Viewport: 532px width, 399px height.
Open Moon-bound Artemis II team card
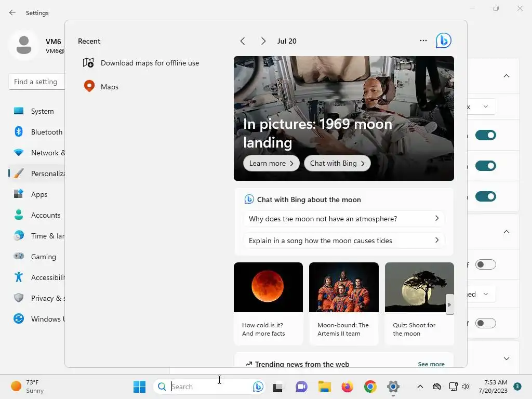coord(344,303)
